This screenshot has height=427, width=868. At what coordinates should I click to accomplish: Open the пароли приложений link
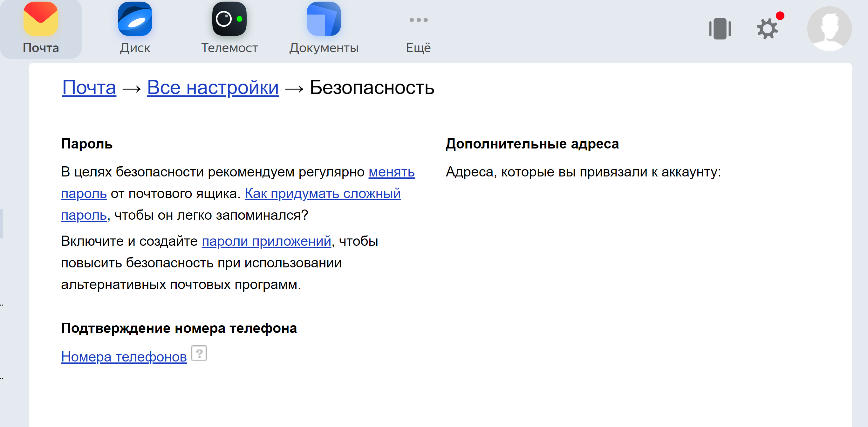(266, 241)
